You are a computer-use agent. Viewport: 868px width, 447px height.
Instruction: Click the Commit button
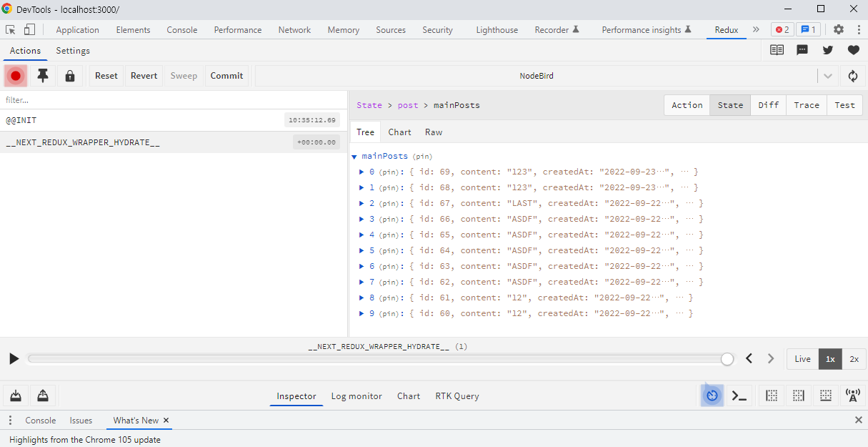click(x=226, y=76)
